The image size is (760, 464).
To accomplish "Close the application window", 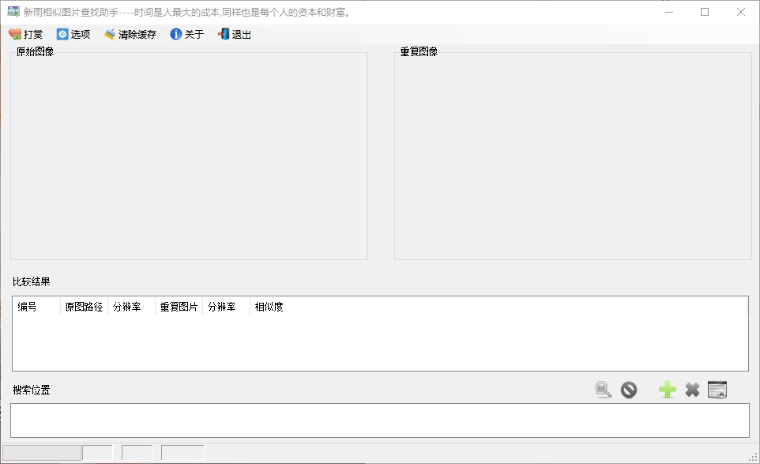I will tap(741, 12).
